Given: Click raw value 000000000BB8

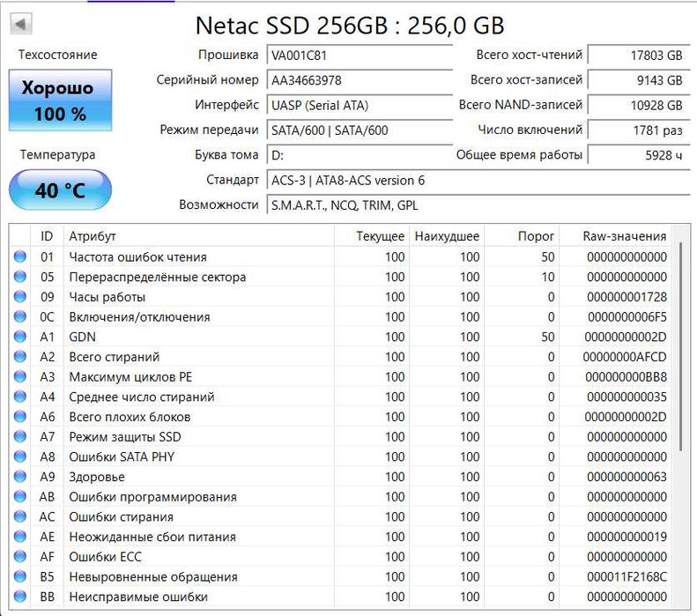Looking at the screenshot, I should [626, 377].
